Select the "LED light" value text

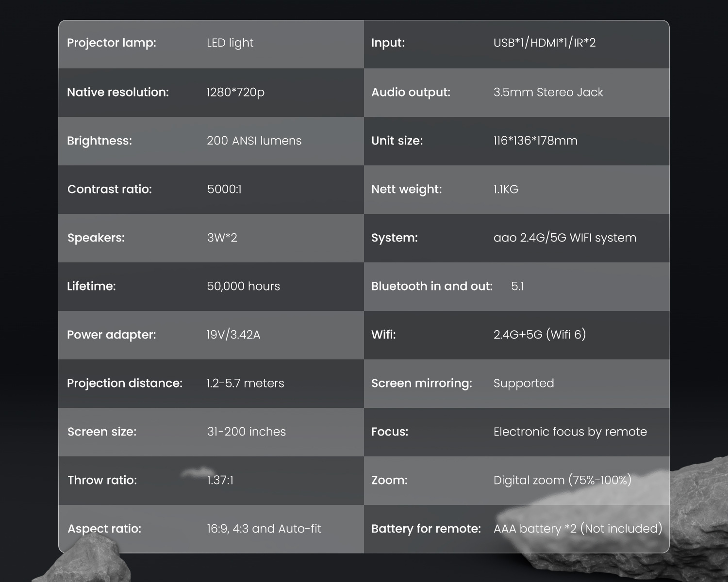tap(230, 43)
